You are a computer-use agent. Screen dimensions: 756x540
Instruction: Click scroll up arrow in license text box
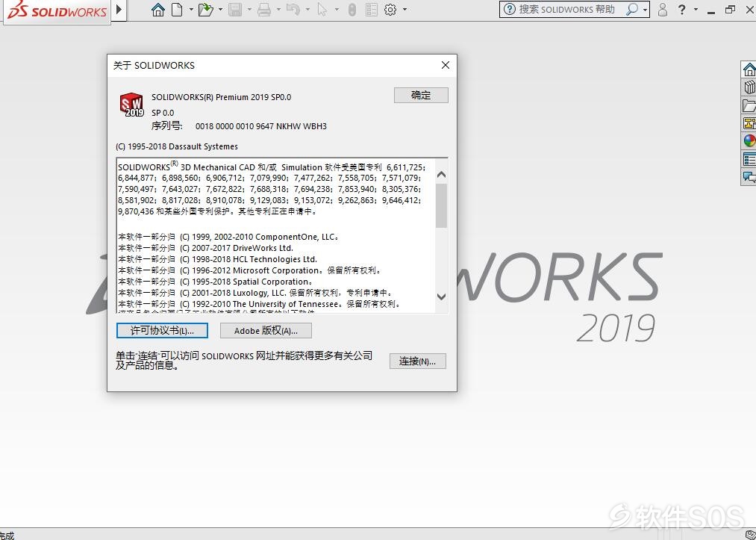(441, 175)
